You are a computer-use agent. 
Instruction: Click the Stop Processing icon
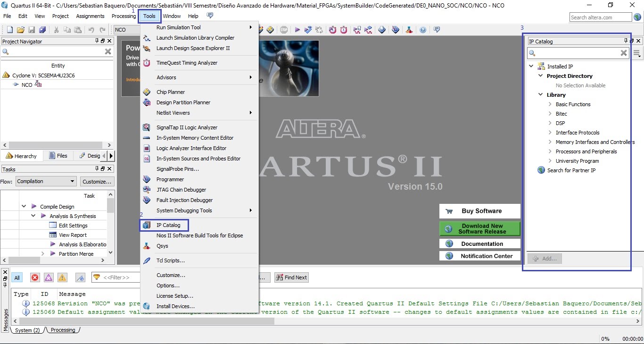point(284,30)
